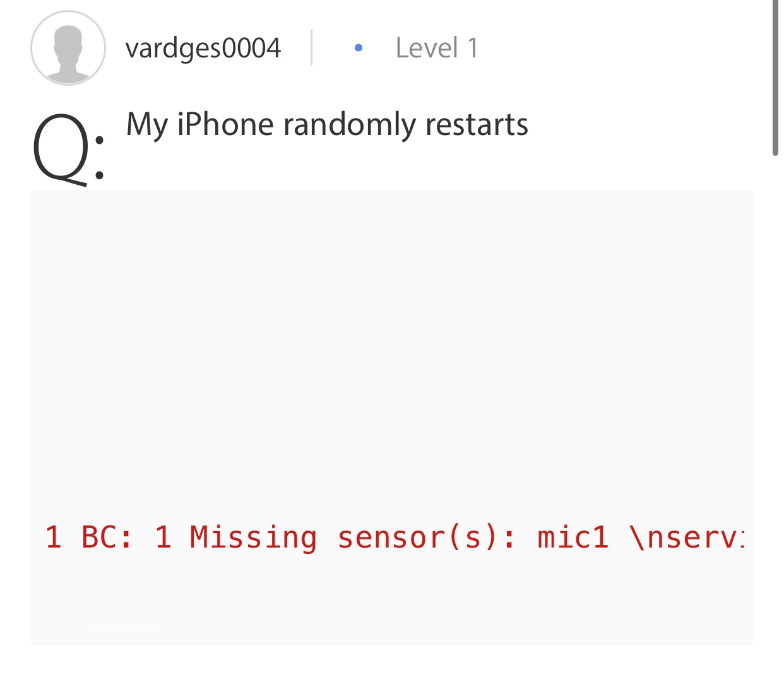Click the word 'Missing' in the log line
This screenshot has height=675, width=784.
[x=253, y=537]
